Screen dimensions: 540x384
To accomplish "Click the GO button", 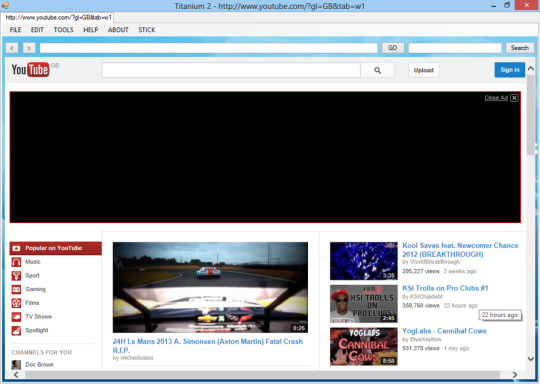I will coord(393,48).
